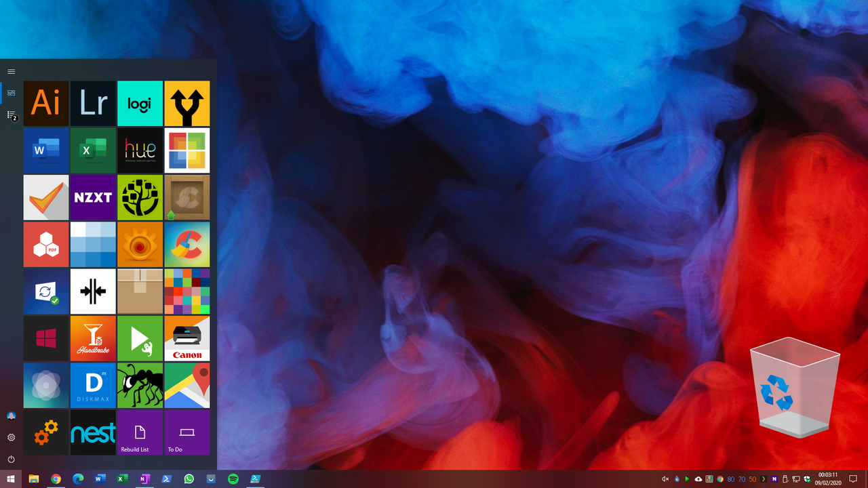Launch the Philips Hue app

tap(140, 150)
